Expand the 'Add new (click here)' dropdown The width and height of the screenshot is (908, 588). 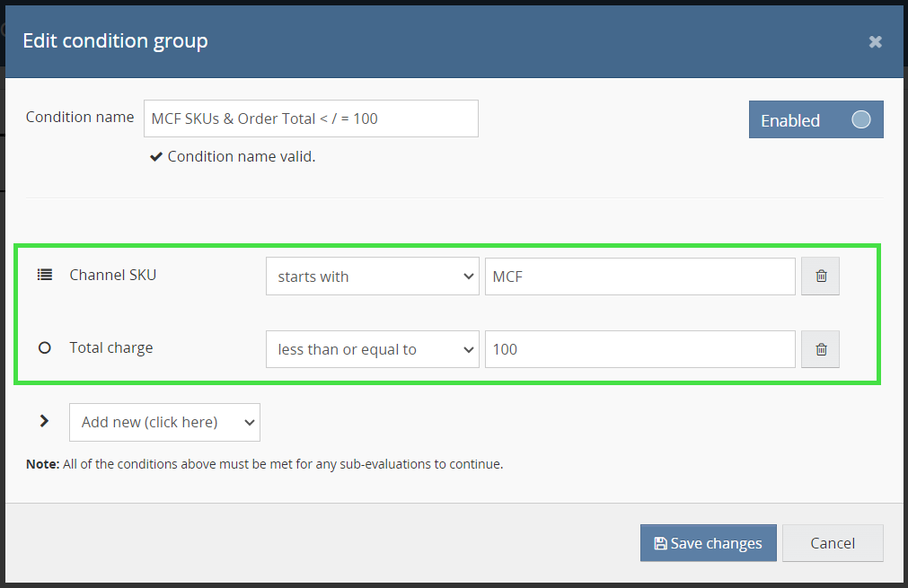(164, 422)
